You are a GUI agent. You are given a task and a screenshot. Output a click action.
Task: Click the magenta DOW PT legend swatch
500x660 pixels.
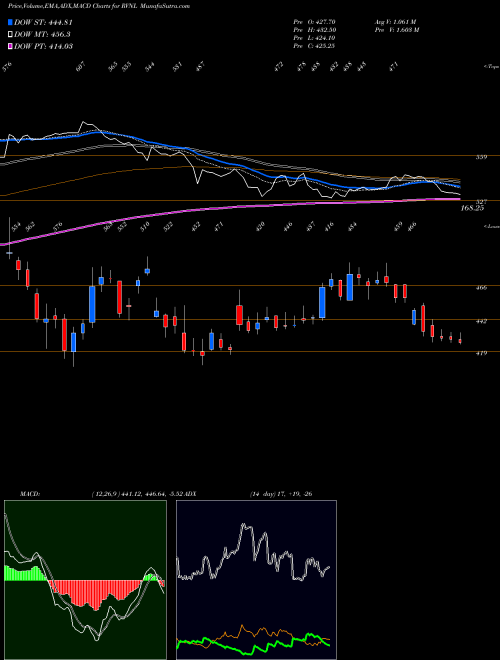click(x=10, y=46)
